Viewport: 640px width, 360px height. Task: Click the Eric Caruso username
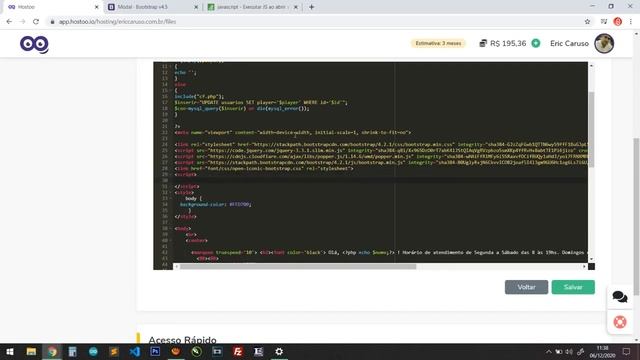click(x=569, y=43)
